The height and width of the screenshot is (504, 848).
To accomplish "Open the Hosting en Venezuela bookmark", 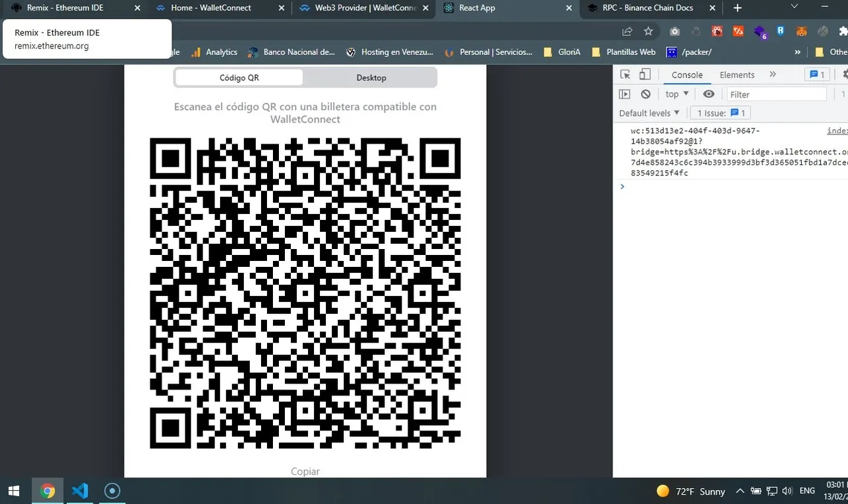I will [x=389, y=52].
